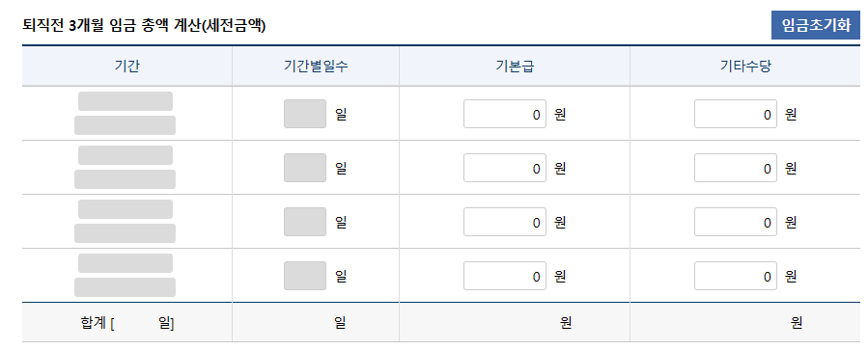Click the second row upper 기간 date field
Image resolution: width=868 pixels, height=350 pixels.
(x=126, y=155)
